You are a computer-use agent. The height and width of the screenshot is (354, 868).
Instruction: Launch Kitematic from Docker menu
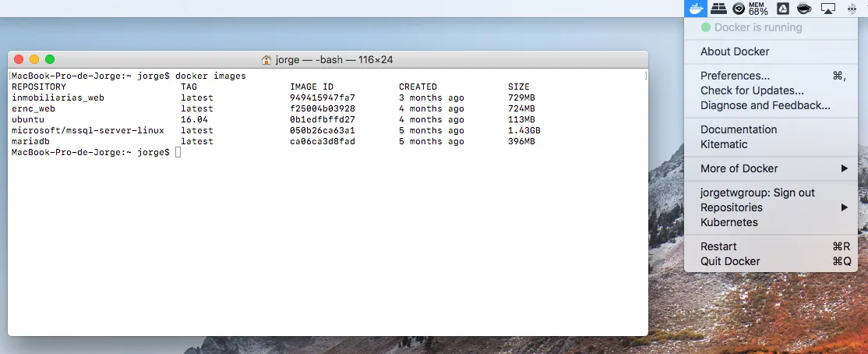click(x=771, y=144)
